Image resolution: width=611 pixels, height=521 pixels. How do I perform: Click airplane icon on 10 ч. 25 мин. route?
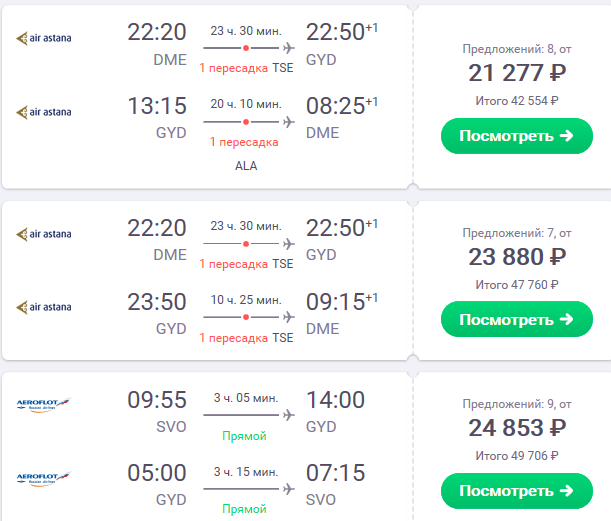tap(289, 317)
